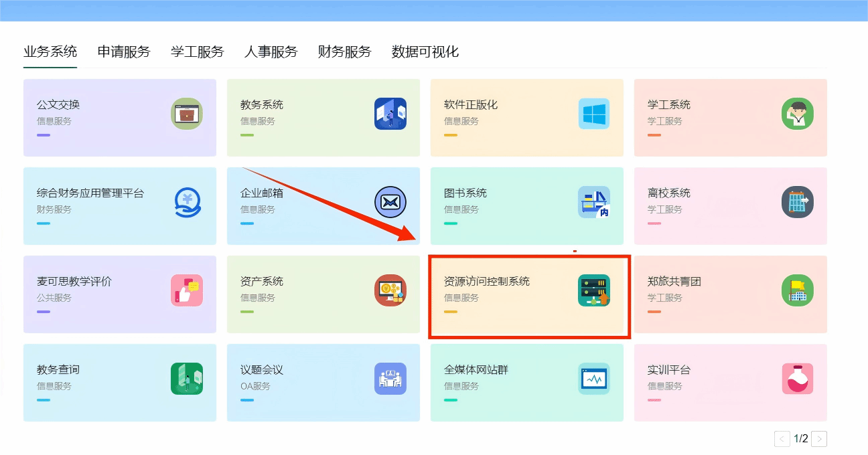Click the Windows logo for 软件正版化

[593, 114]
